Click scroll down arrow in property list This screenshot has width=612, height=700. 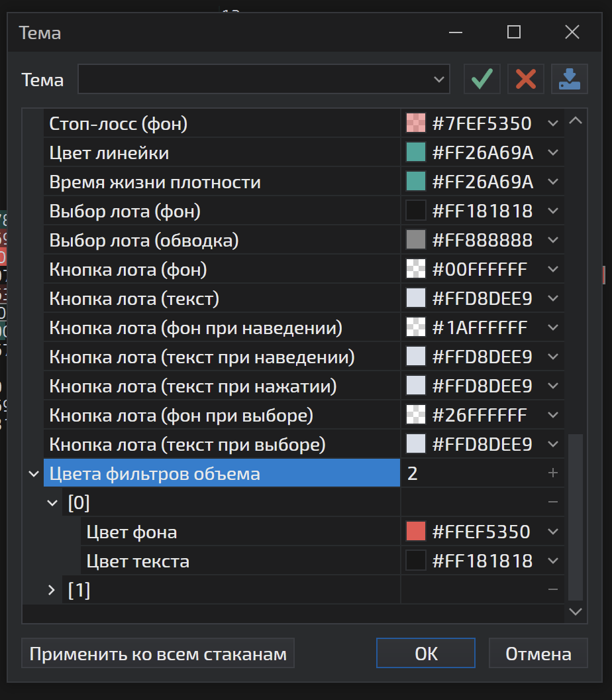tap(576, 611)
